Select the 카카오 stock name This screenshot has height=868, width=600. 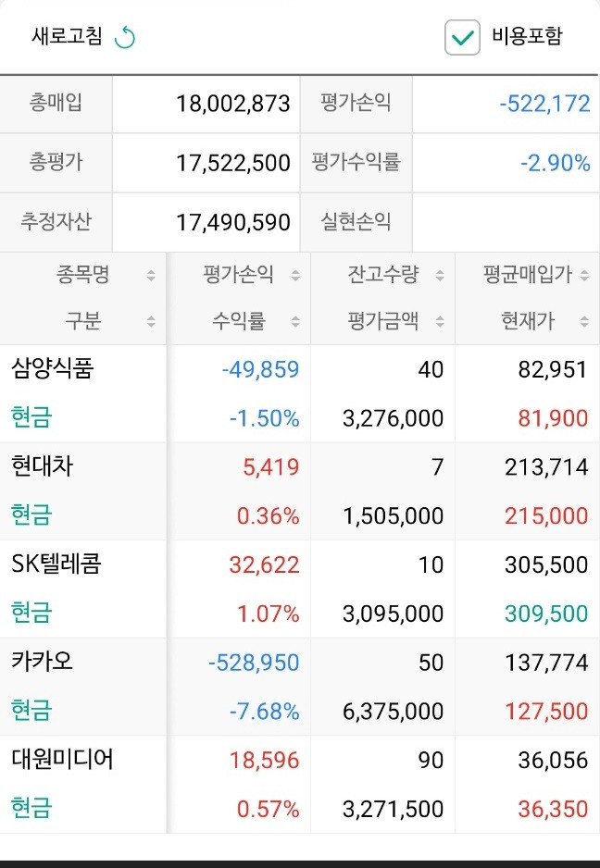tap(42, 662)
